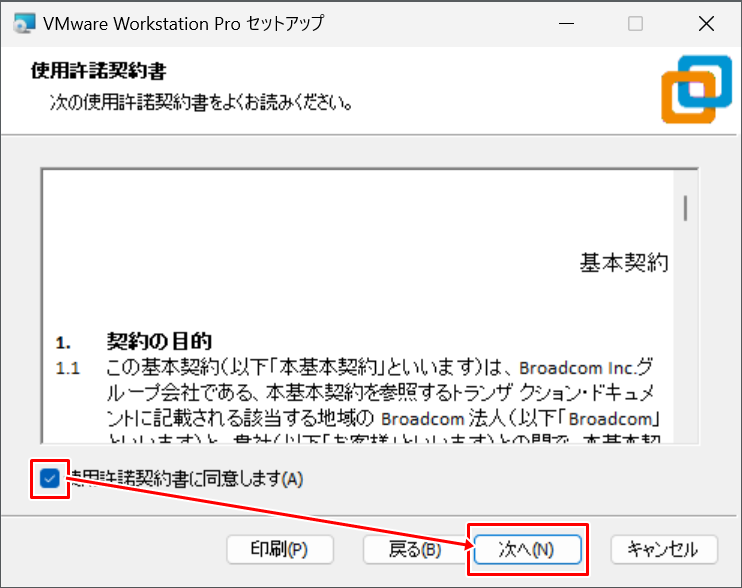Viewport: 742px width, 588px height.
Task: Click the VMware logo in header
Action: 696,89
